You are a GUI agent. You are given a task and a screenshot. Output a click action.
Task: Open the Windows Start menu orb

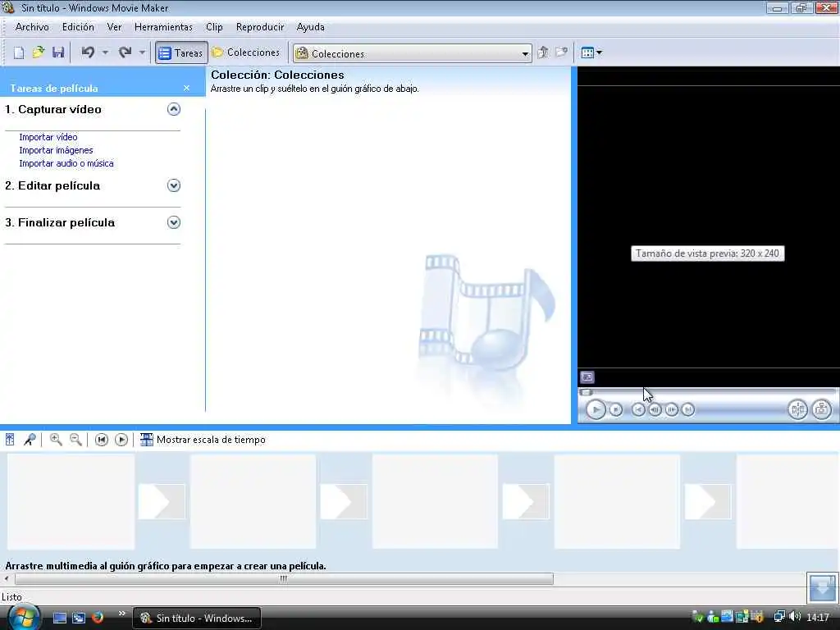(24, 617)
